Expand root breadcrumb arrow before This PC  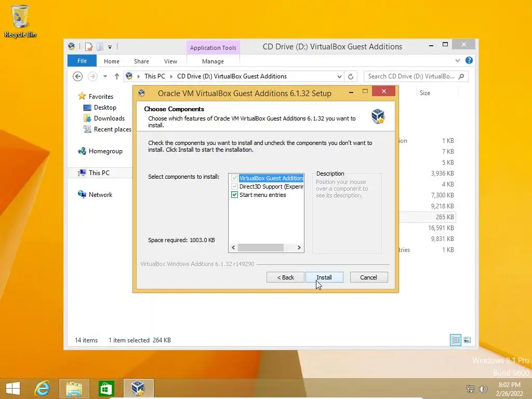138,76
